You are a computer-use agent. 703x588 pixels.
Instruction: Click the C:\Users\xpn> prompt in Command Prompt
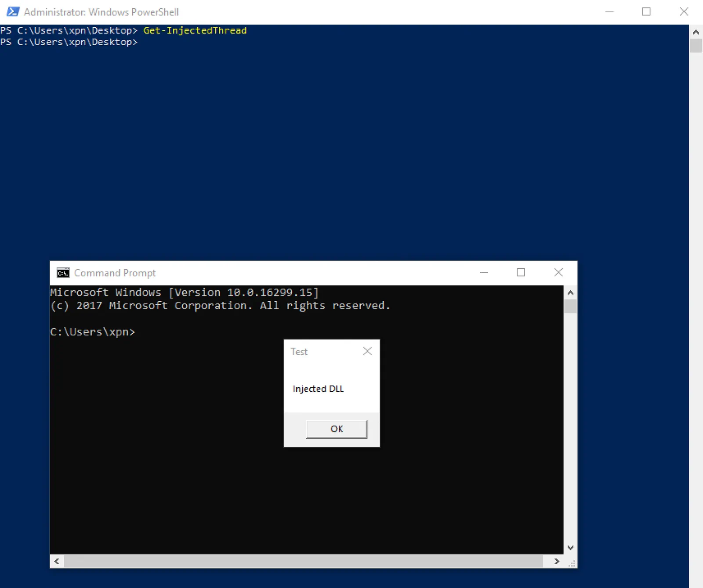coord(93,332)
